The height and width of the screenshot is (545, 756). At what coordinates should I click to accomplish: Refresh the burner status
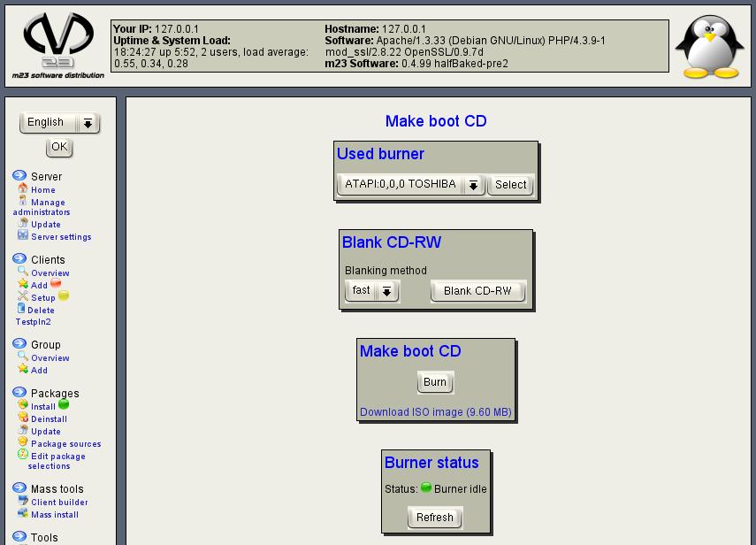click(x=434, y=518)
